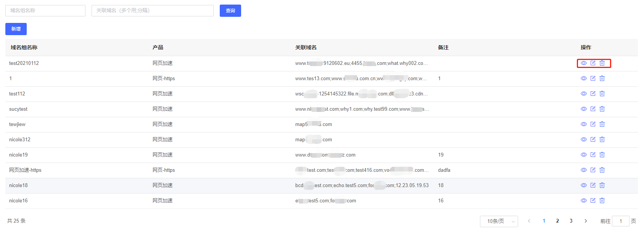The height and width of the screenshot is (231, 644).
Task: Edit the nicole312 domain group
Action: [x=593, y=139]
